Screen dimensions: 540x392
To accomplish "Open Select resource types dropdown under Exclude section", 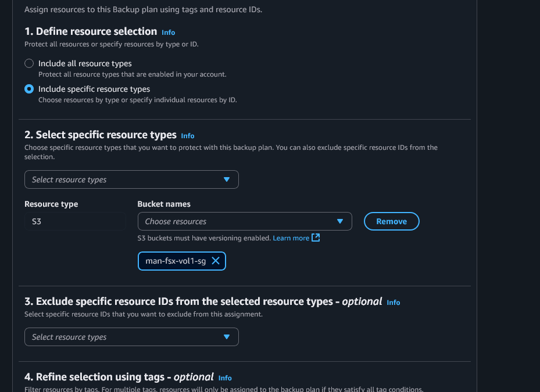I will click(131, 337).
